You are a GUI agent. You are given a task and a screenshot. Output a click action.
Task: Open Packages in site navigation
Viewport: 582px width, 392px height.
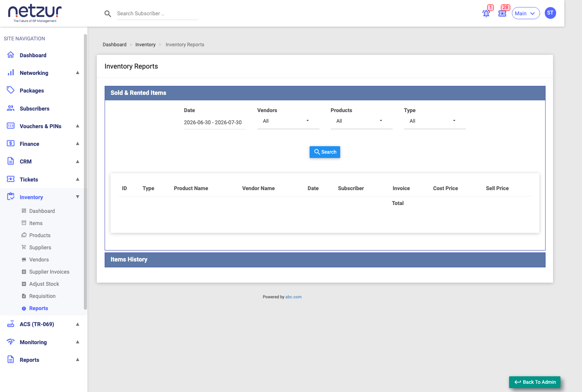[x=32, y=91]
